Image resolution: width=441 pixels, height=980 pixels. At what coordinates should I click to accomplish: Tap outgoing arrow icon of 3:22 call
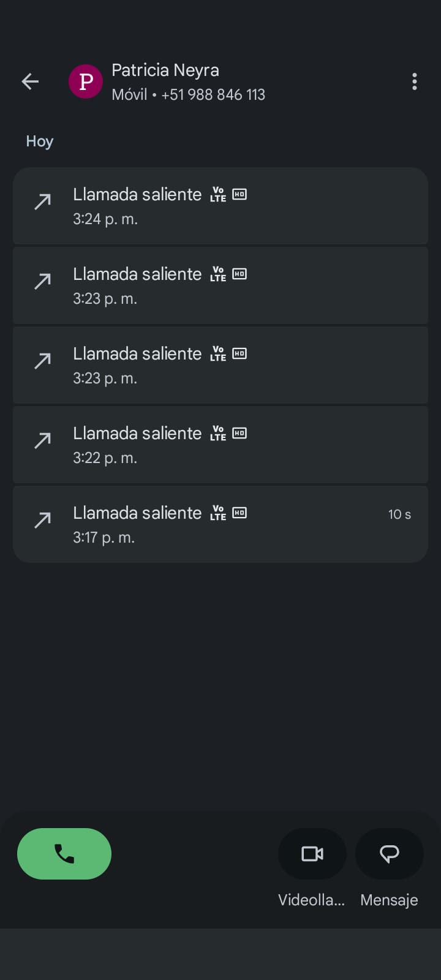click(x=43, y=440)
